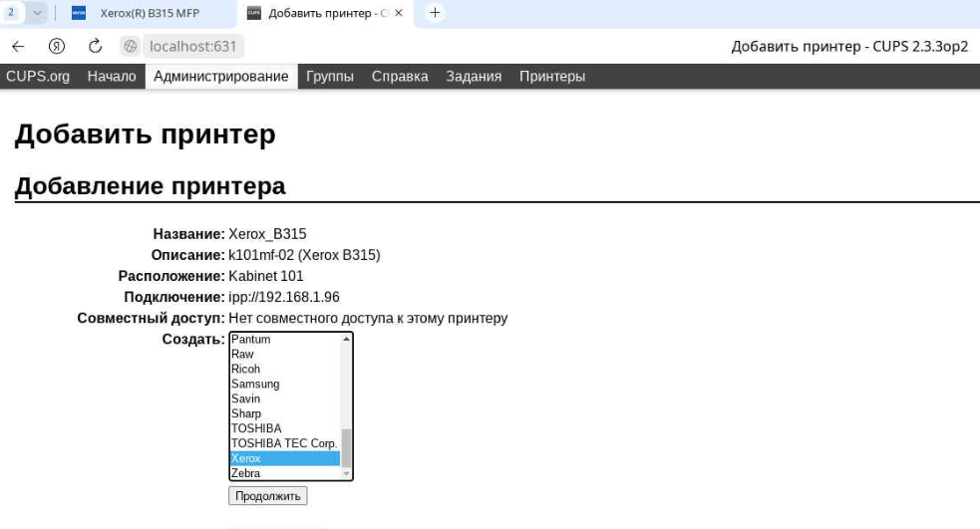Viewport: 980px width, 529px height.
Task: Open the Задания menu item
Action: (474, 76)
